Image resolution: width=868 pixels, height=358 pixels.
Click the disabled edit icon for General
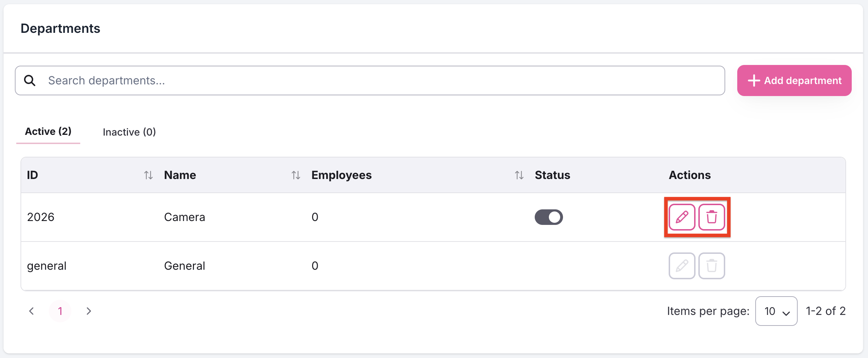point(682,266)
